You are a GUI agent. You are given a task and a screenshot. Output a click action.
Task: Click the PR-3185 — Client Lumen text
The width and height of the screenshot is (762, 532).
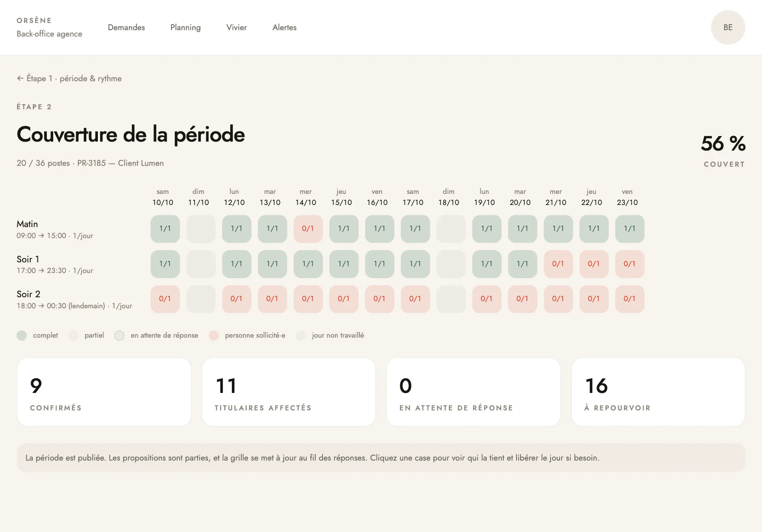[x=120, y=163]
